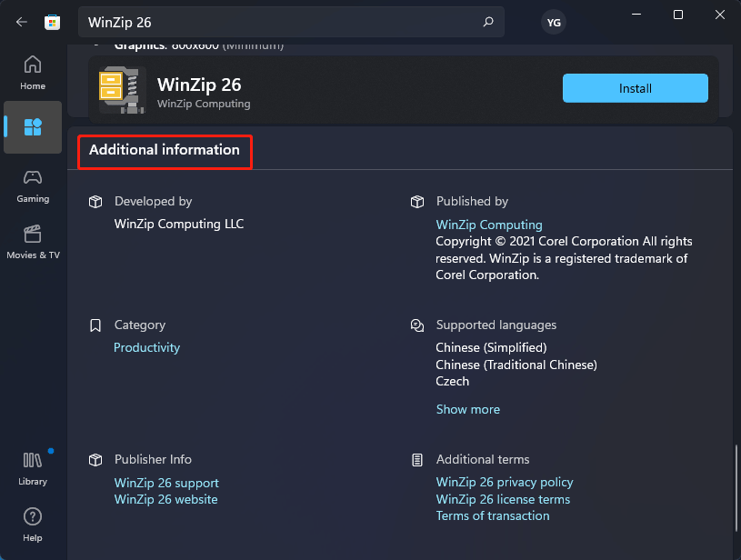Click 'Chinese (Traditional Chinese)' language entry
741x560 pixels.
pos(516,365)
